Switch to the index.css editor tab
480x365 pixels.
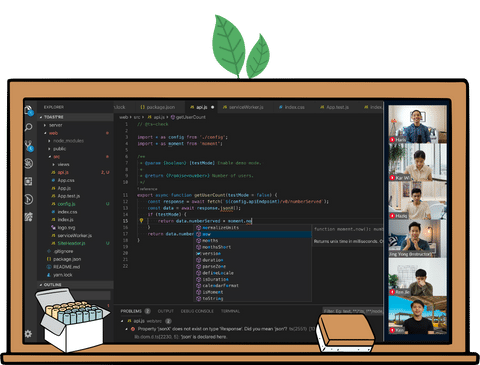[x=292, y=107]
